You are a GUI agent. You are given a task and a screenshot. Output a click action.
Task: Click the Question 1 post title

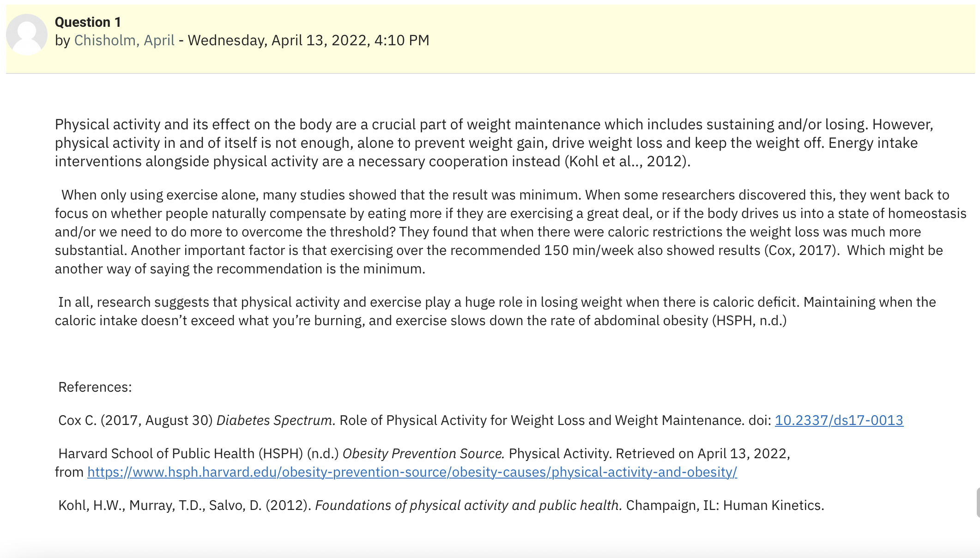[88, 22]
